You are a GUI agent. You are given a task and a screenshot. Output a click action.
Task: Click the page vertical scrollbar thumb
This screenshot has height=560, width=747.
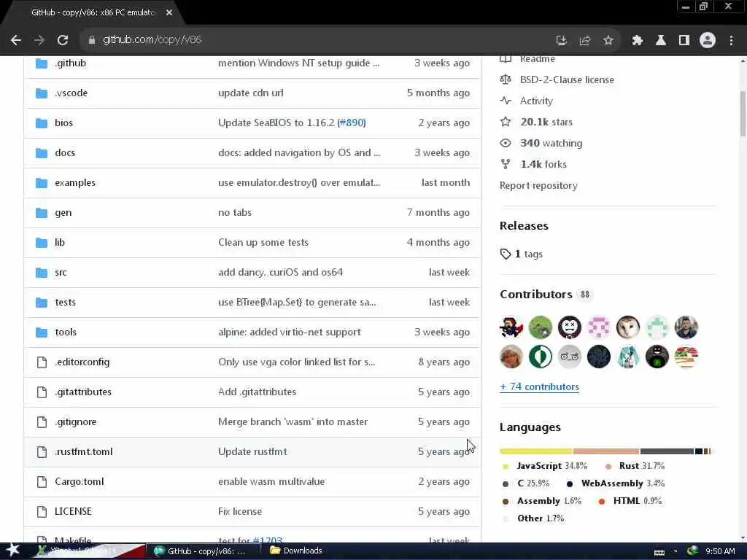[742, 113]
